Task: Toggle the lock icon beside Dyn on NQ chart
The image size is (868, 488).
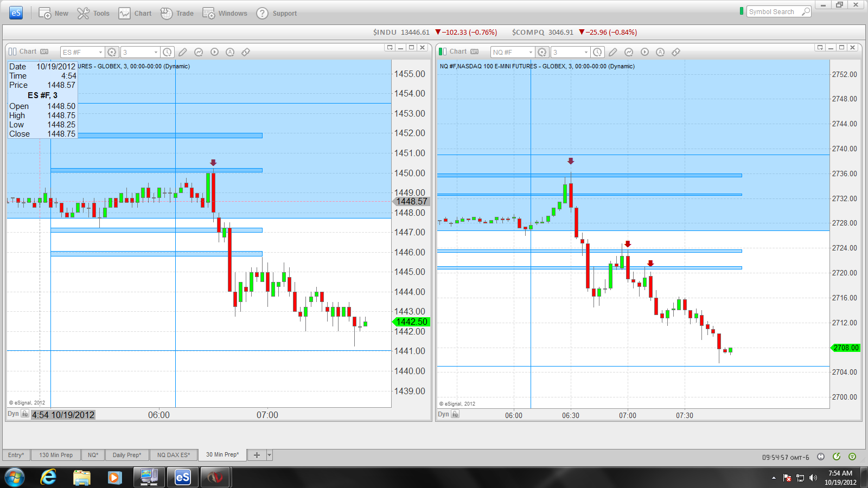Action: click(455, 414)
